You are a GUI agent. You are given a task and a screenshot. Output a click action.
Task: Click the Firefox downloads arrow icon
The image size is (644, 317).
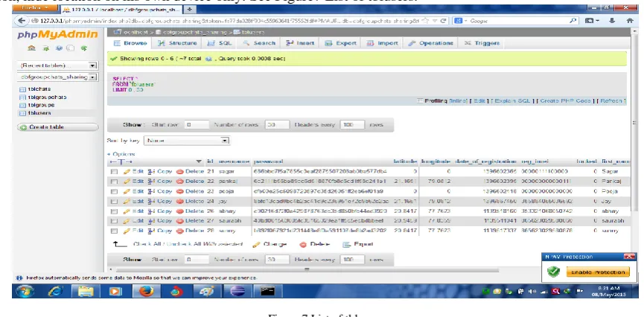point(613,21)
